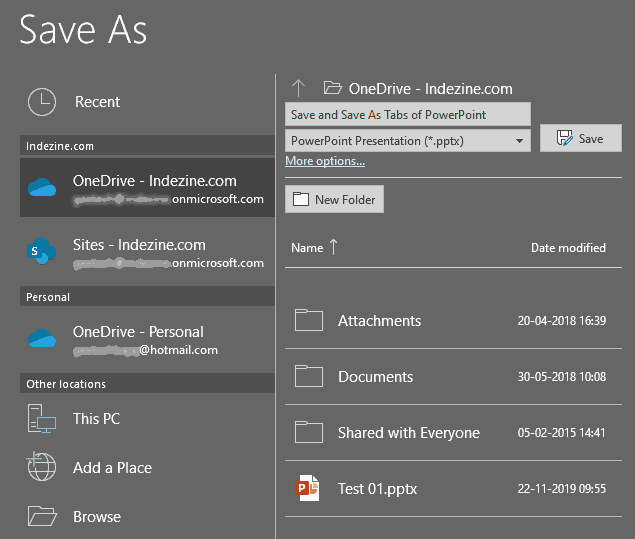Click the Recent clock icon
This screenshot has height=539, width=635.
click(x=42, y=102)
